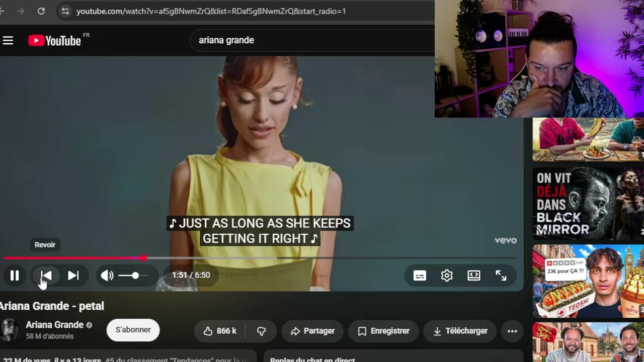Viewport: 644px width, 362px height.
Task: Open the suggested video showing people eating
Action: tap(588, 140)
